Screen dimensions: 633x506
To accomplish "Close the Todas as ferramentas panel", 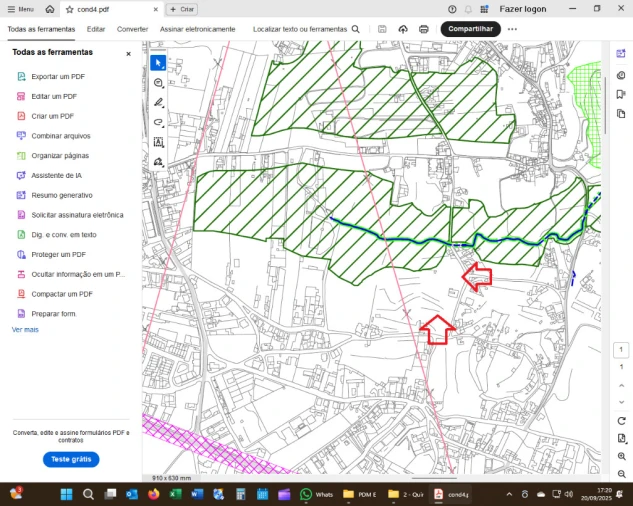I will [128, 53].
